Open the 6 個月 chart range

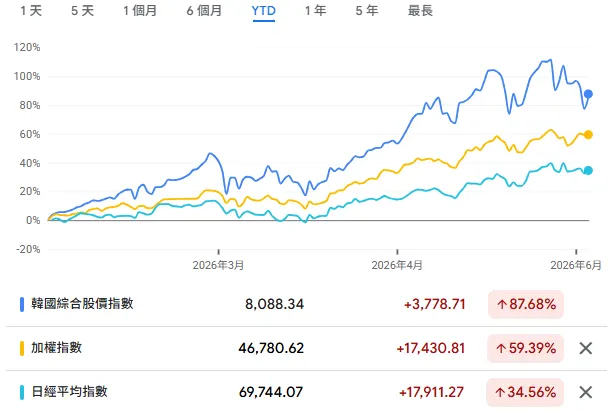(x=204, y=11)
